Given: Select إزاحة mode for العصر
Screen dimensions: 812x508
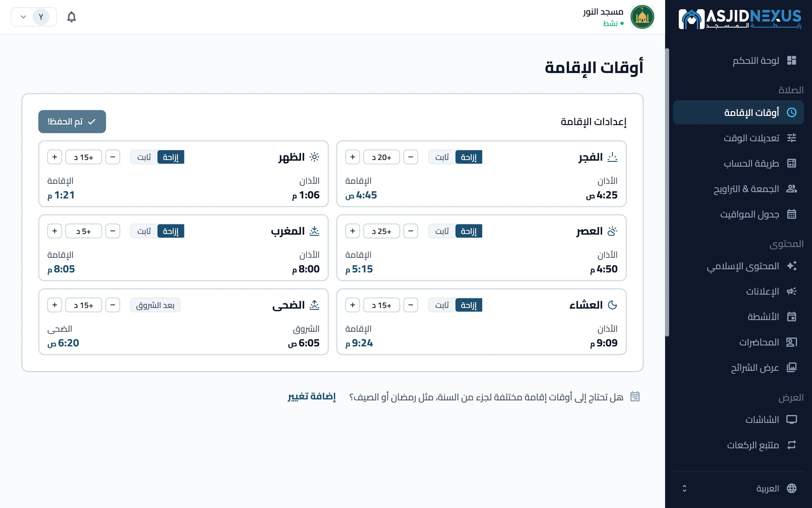Looking at the screenshot, I should click(468, 231).
